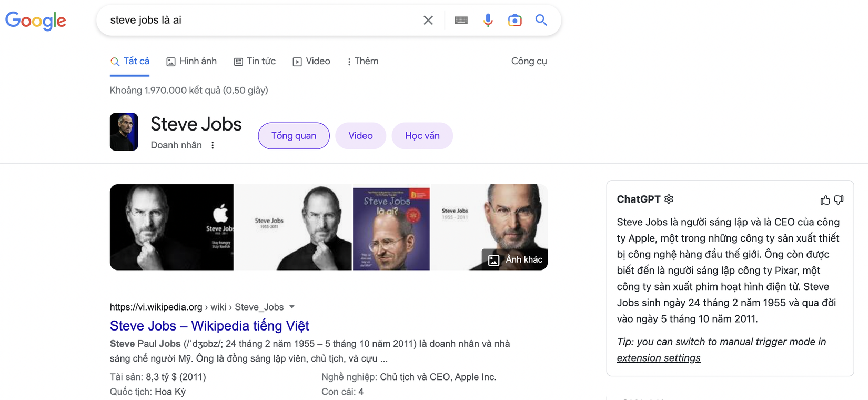This screenshot has height=400, width=868.
Task: Open Steve Jobs – Wikipedia tiếng Việt link
Action: tap(209, 326)
